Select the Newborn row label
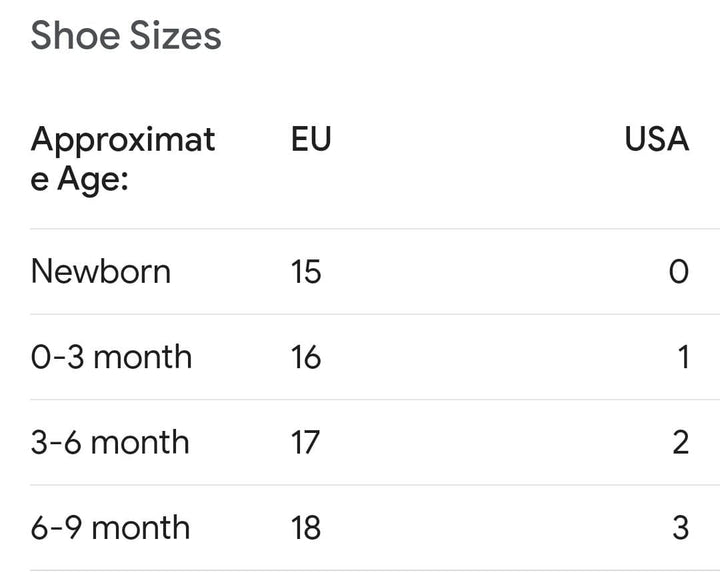 point(101,271)
